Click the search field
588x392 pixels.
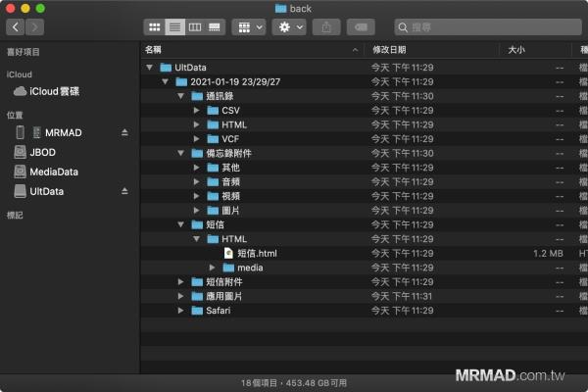click(488, 27)
